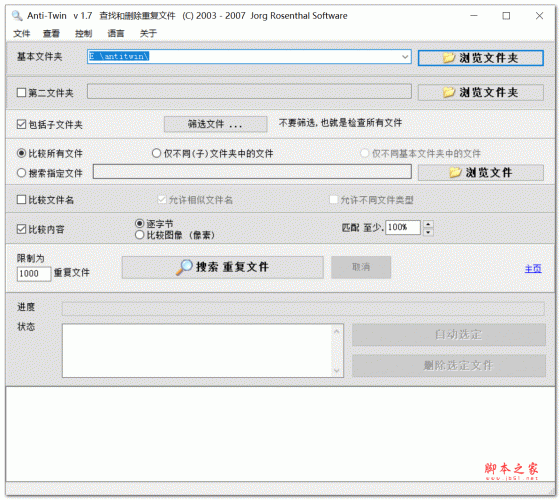Click the 自动选定 button
Image resolution: width=560 pixels, height=500 pixels.
click(449, 335)
